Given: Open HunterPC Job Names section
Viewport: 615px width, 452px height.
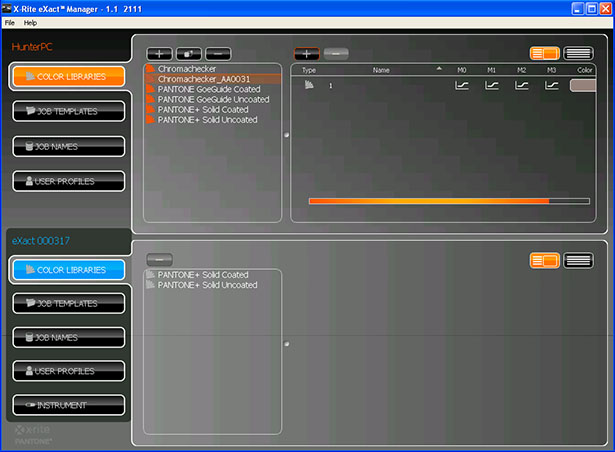Looking at the screenshot, I should [x=69, y=146].
